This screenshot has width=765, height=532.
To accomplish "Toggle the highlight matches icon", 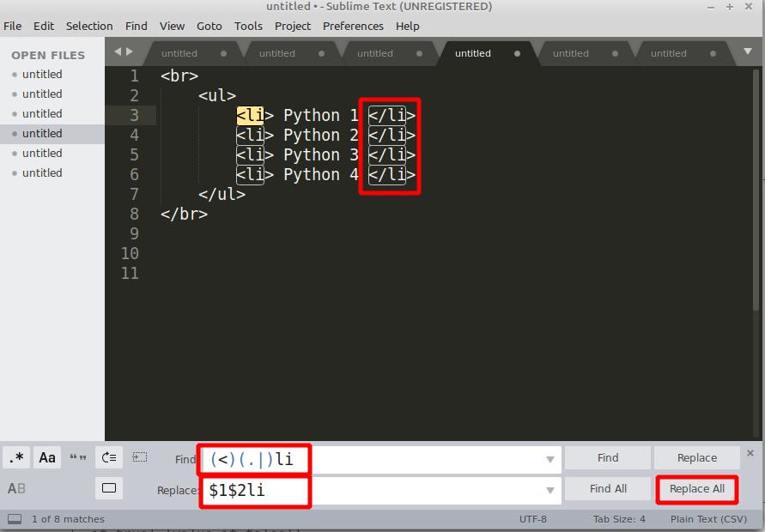I will pos(109,487).
